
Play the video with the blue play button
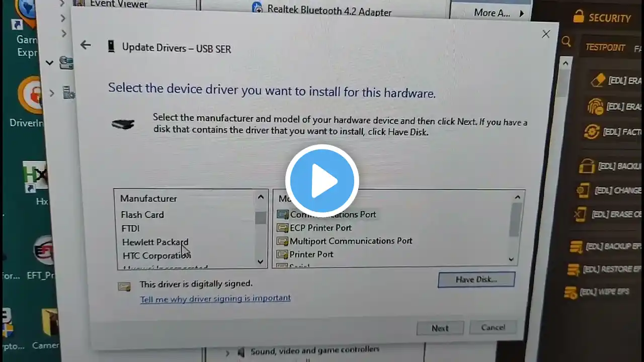pos(322,181)
